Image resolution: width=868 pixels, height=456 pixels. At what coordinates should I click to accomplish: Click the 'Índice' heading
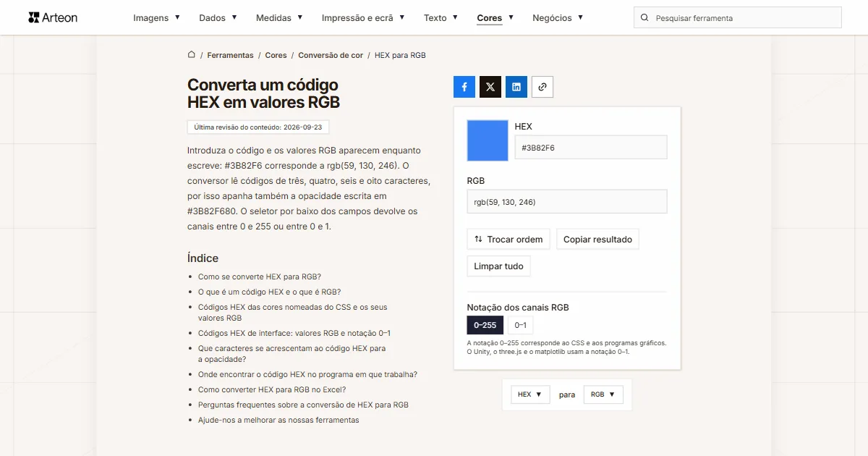pyautogui.click(x=203, y=258)
